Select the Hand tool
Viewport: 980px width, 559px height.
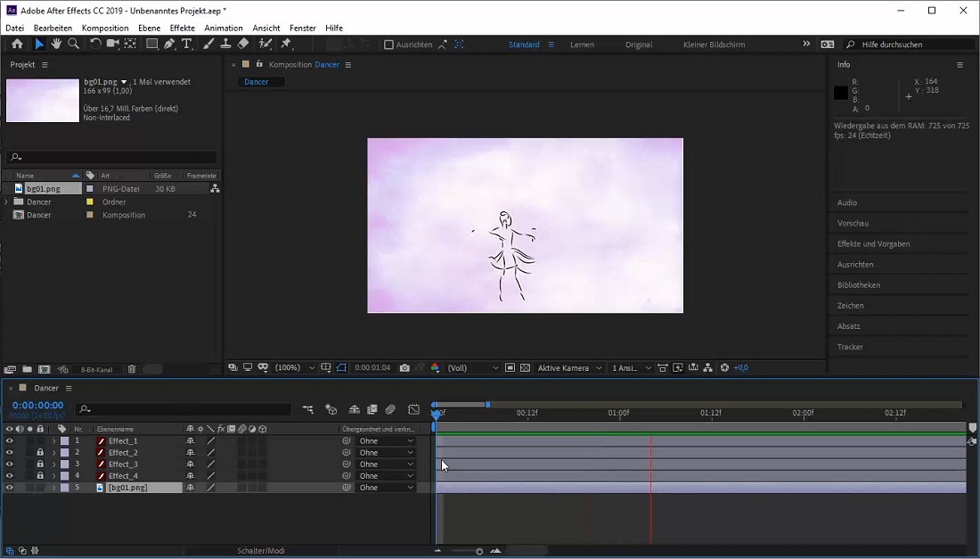[x=56, y=44]
